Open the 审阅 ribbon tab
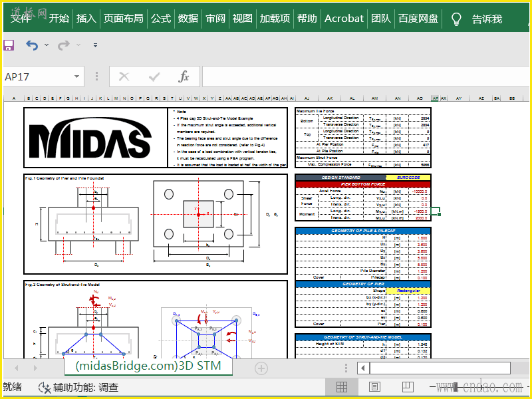Image resolution: width=532 pixels, height=399 pixels. point(215,19)
